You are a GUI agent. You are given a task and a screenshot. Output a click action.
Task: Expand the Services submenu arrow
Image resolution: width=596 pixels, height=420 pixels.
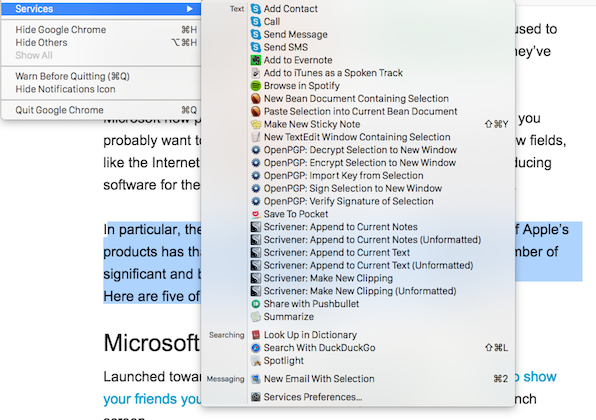[x=189, y=9]
